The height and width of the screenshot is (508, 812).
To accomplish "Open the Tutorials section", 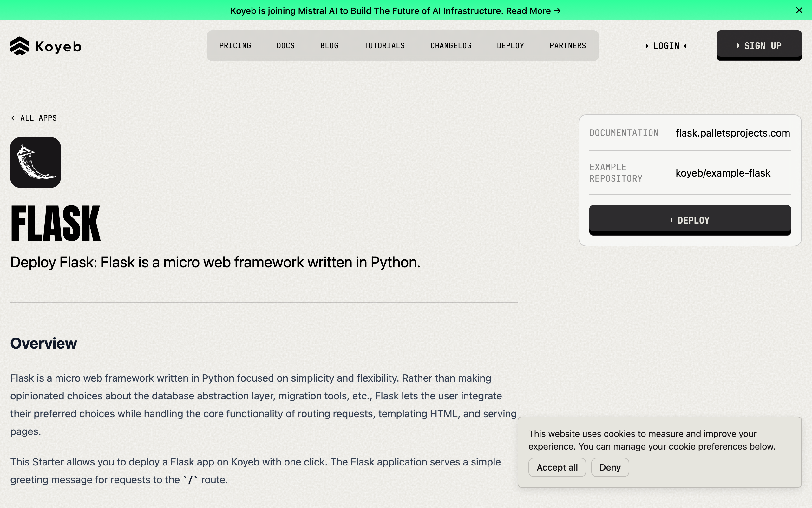I will pos(384,46).
